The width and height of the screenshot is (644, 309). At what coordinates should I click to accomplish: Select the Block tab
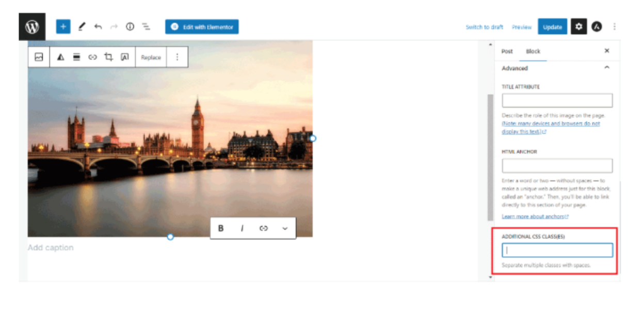[x=533, y=51]
